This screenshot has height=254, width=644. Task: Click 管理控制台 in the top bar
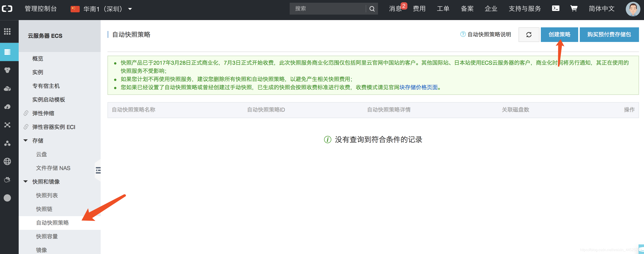(x=41, y=9)
